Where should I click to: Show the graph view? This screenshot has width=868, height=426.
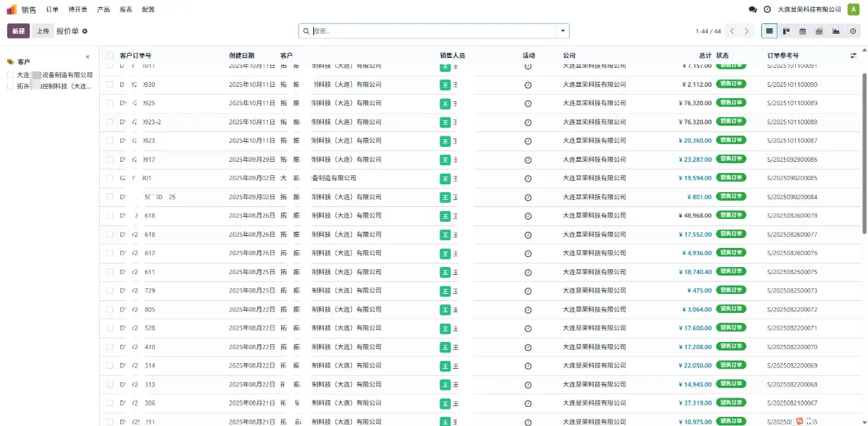coord(836,31)
